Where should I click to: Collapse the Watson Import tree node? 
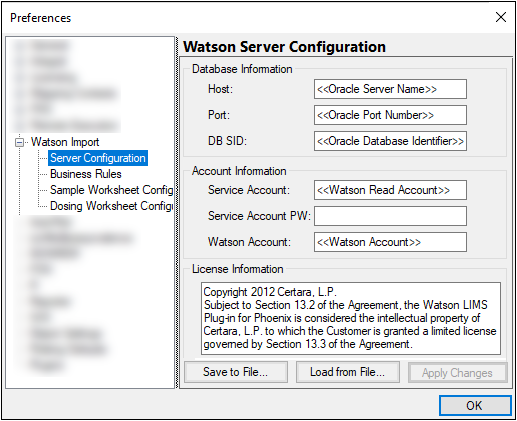click(x=20, y=142)
